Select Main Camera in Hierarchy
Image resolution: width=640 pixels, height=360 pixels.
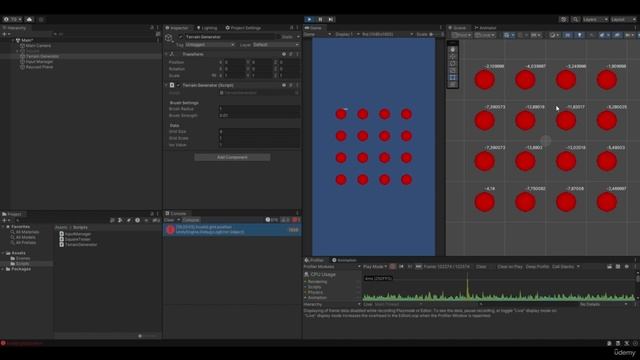tap(38, 46)
